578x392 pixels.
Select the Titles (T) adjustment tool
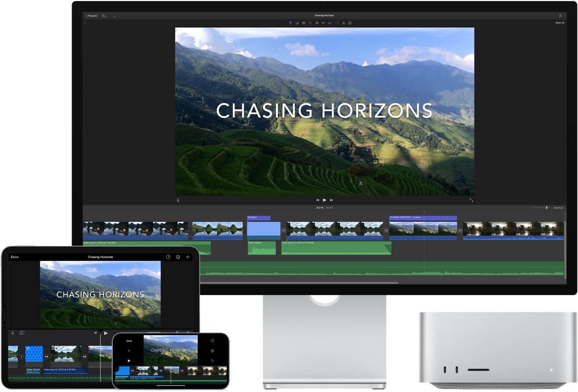[291, 23]
